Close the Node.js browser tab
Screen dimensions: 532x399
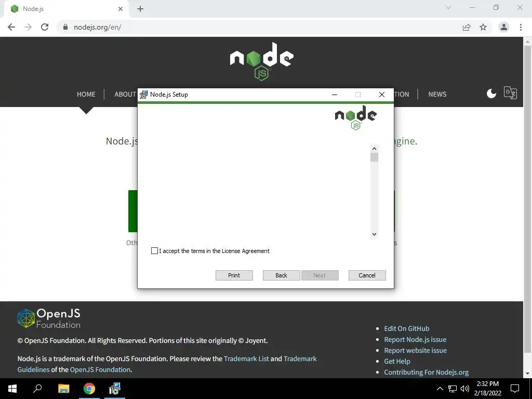click(121, 9)
